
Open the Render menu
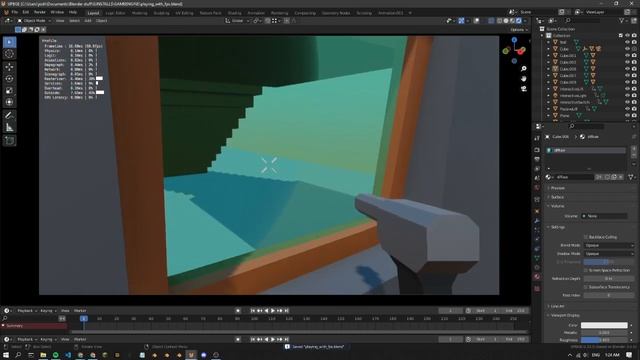(40, 12)
